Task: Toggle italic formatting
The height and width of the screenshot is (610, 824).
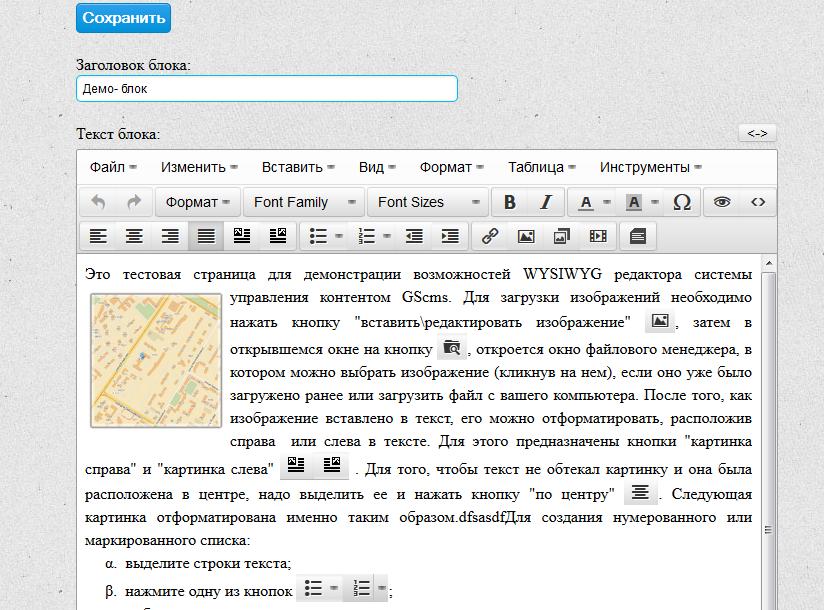Action: point(546,202)
